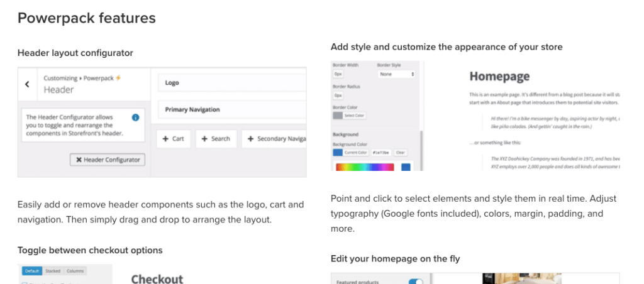The height and width of the screenshot is (284, 644).
Task: Click the background hex color field
Action: [381, 153]
